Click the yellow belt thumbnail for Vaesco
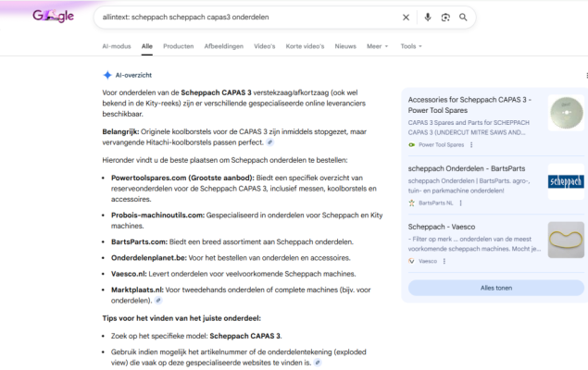Image resolution: width=588 pixels, height=370 pixels. (567, 240)
